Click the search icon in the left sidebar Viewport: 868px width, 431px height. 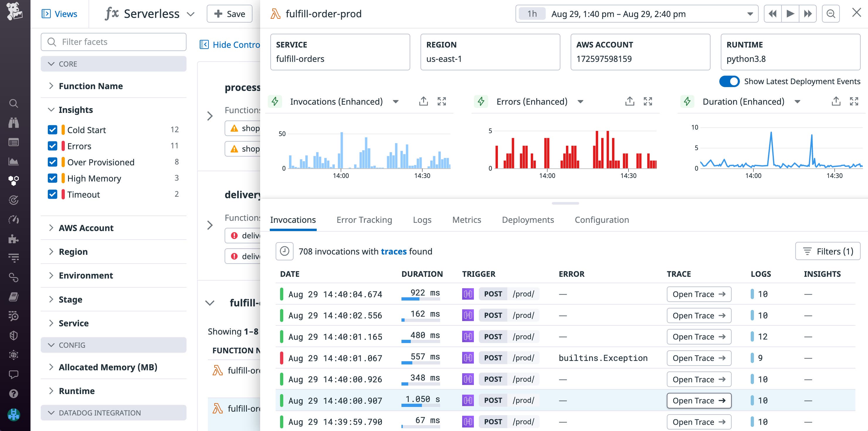[13, 103]
